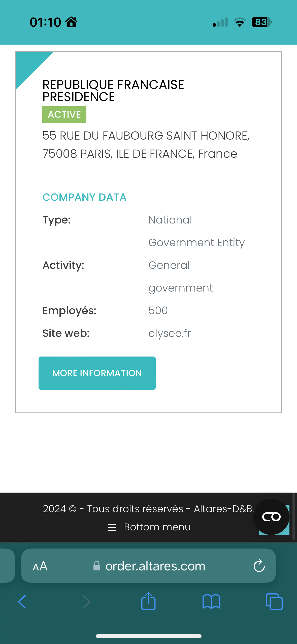Viewport: 297px width, 644px height.
Task: Show open tabs overview icon
Action: pyautogui.click(x=274, y=602)
